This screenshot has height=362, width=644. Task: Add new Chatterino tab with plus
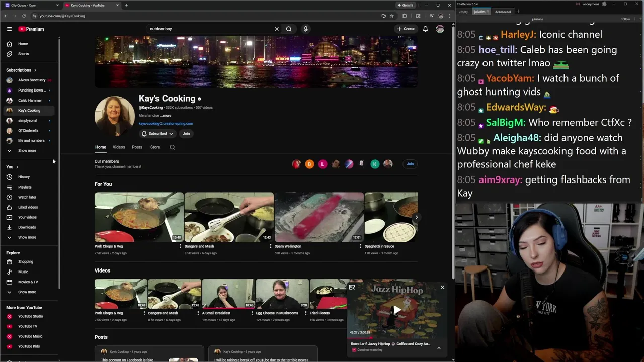(x=518, y=12)
